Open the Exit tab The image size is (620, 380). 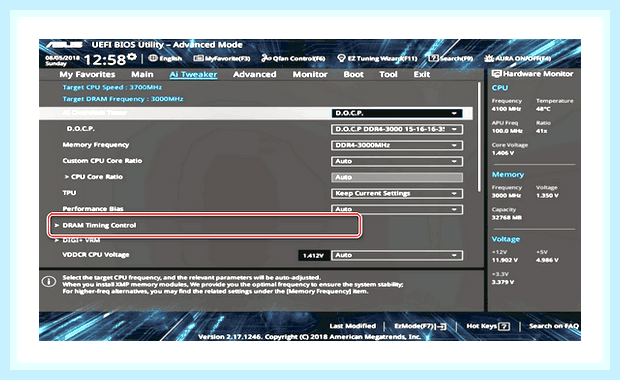click(x=422, y=74)
